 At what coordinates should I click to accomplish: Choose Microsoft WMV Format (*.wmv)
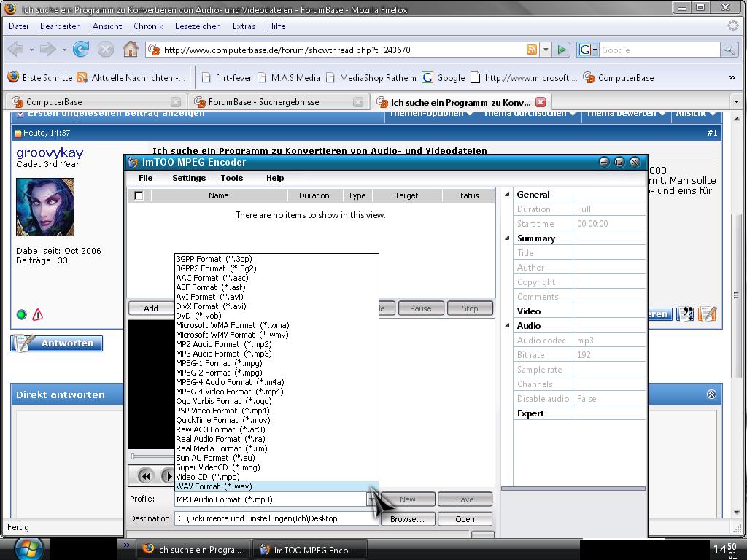(276, 335)
